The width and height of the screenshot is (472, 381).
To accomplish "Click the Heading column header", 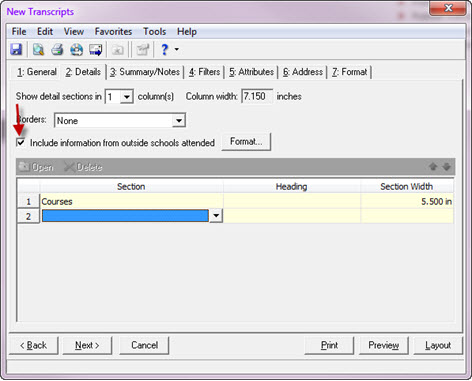I will click(x=292, y=186).
